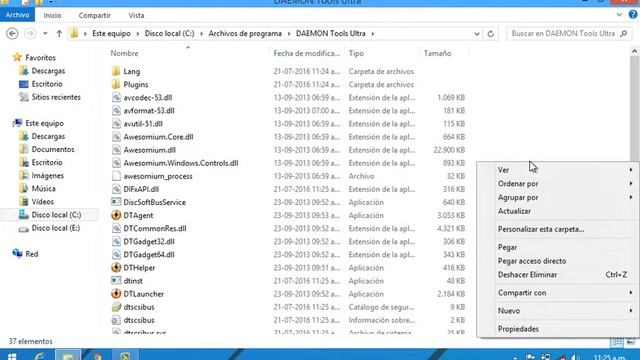Viewport: 640px width, 360px height.
Task: Click the Red network icon
Action: (x=17, y=254)
